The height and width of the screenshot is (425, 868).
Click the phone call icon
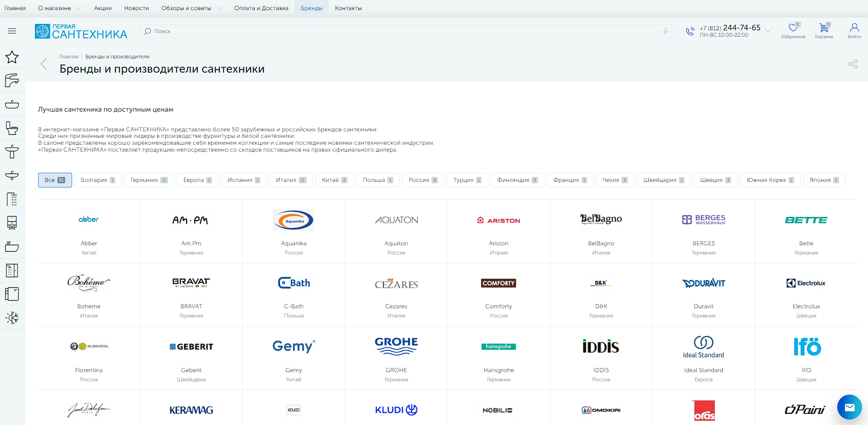tap(689, 31)
